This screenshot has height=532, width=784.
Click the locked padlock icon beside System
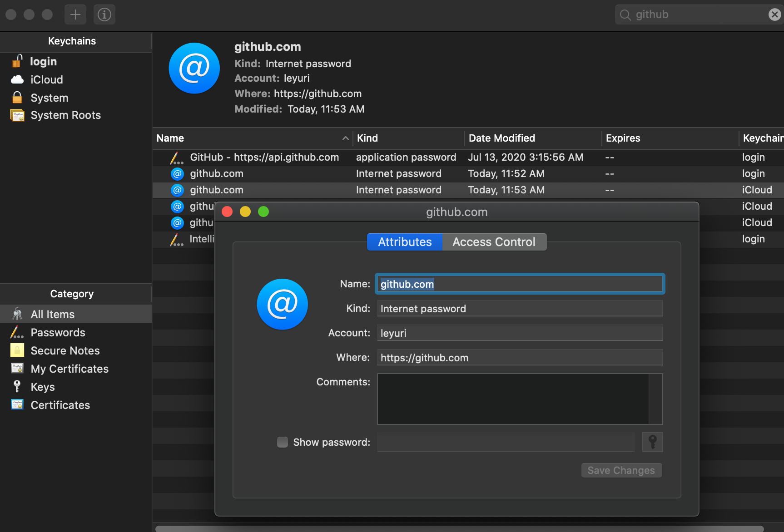tap(17, 97)
